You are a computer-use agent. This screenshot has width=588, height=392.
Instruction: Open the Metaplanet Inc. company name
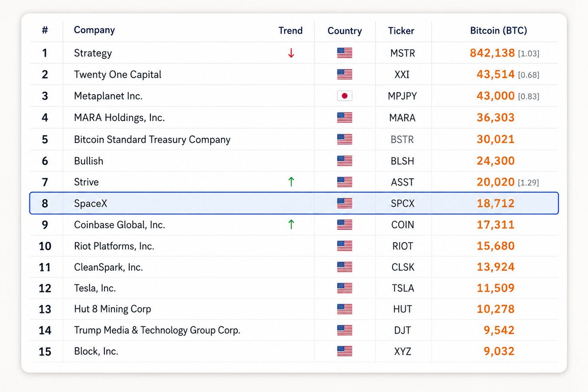click(108, 96)
